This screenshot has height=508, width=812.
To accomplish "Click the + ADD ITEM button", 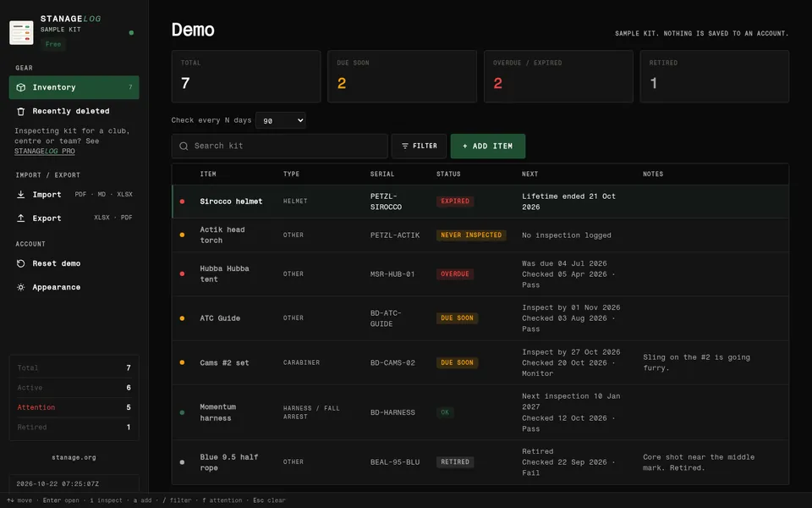I will click(488, 146).
